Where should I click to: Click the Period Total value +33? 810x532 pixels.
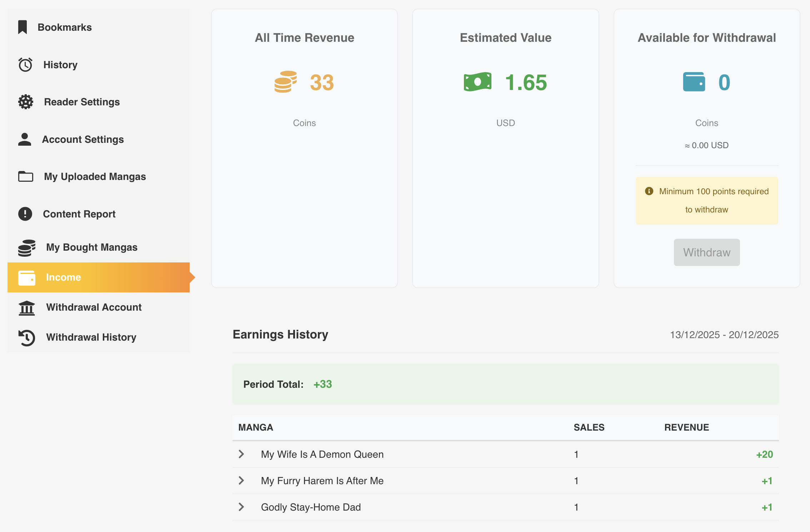pos(322,384)
